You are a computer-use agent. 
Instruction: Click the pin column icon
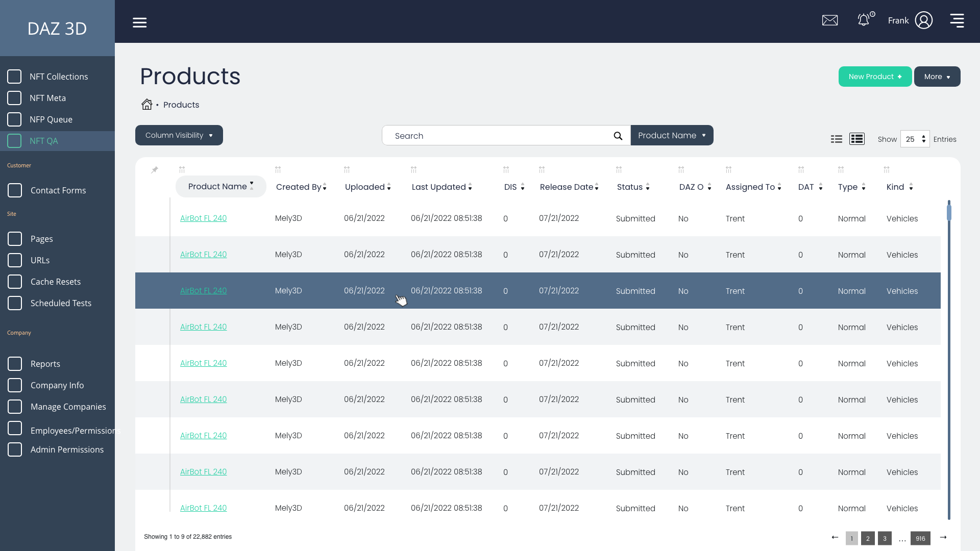[155, 170]
